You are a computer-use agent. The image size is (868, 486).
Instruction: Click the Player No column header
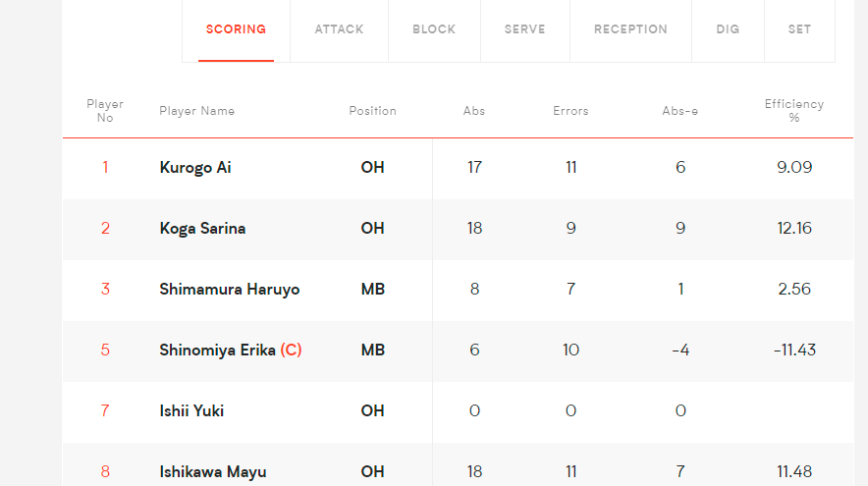(105, 111)
